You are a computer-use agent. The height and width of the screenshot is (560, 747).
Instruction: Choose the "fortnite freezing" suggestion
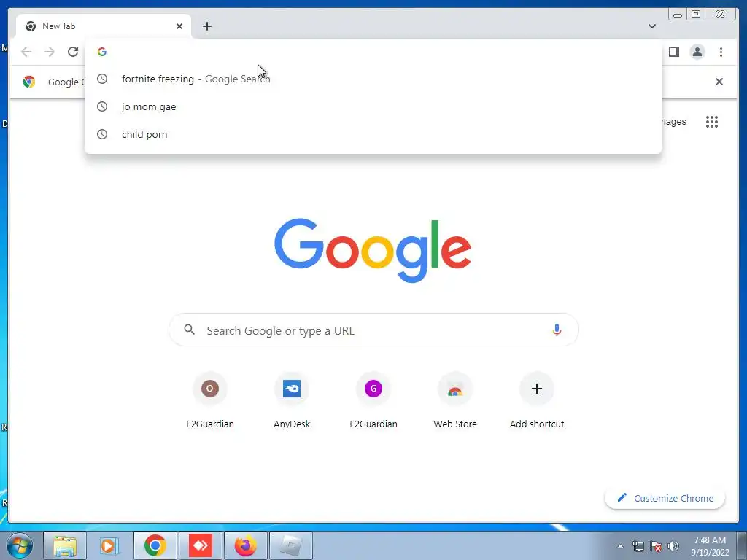coord(373,79)
